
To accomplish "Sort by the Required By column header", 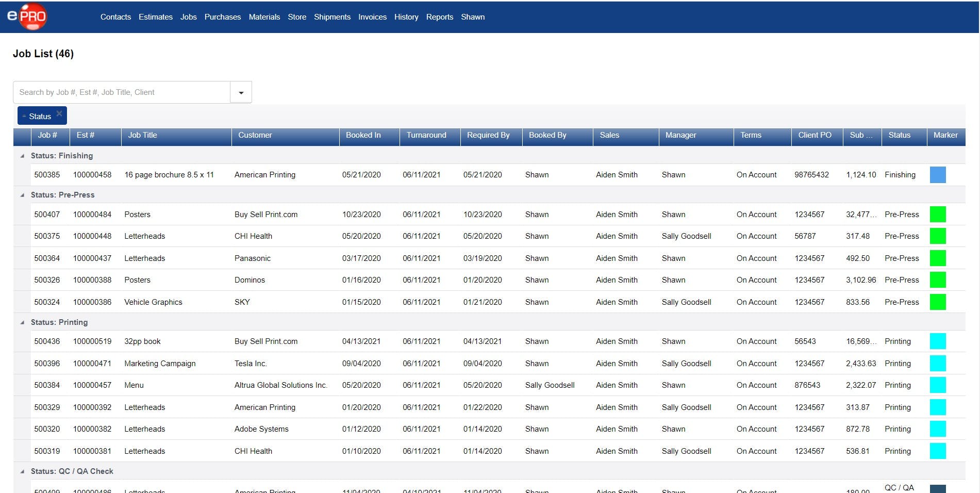I will pos(488,135).
